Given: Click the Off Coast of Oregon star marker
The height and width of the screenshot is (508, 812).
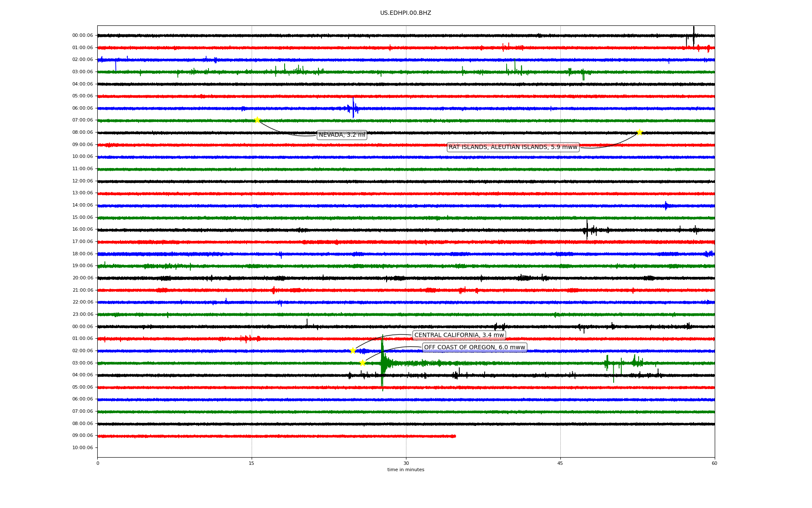Looking at the screenshot, I should tap(362, 363).
